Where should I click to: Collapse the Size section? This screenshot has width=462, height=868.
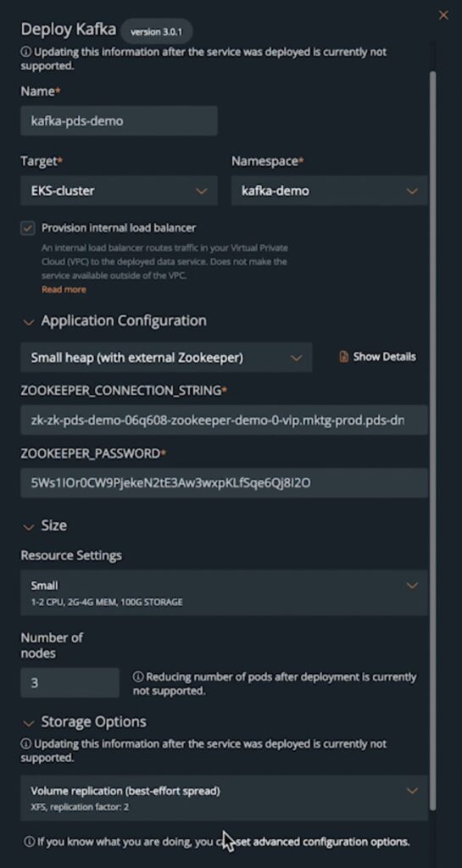(28, 527)
